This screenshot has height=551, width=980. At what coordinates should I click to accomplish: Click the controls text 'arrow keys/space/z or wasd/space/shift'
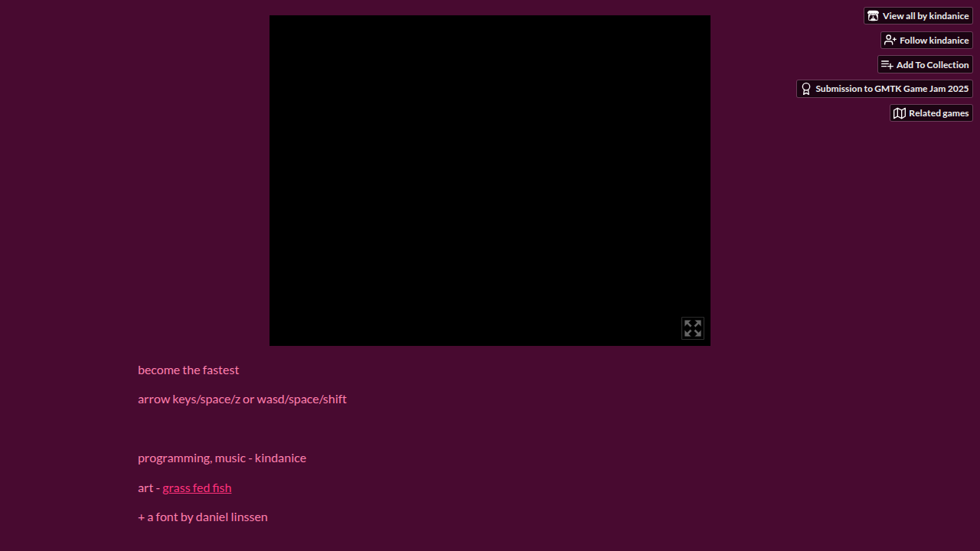pyautogui.click(x=242, y=399)
